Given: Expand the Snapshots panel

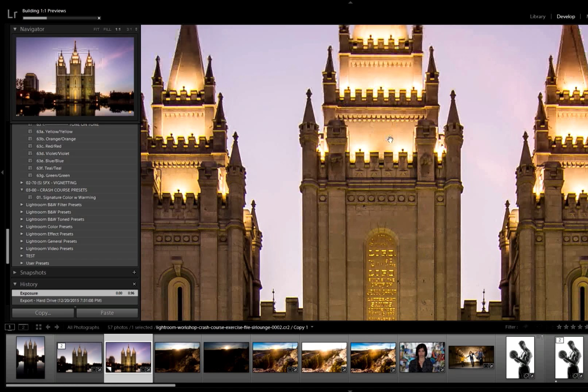Looking at the screenshot, I should click(x=15, y=273).
